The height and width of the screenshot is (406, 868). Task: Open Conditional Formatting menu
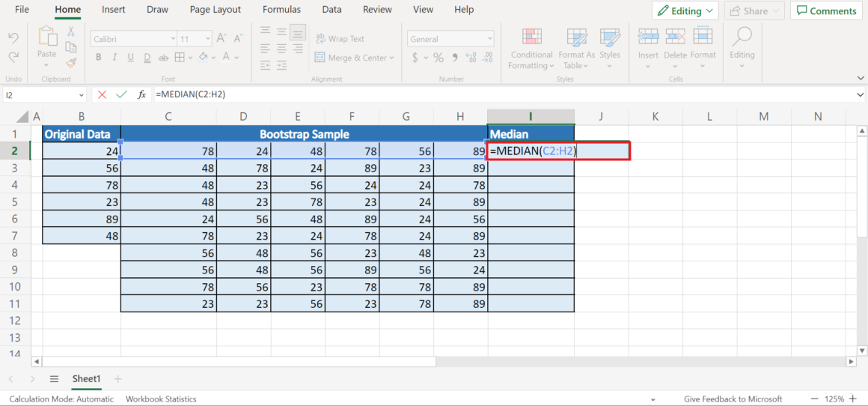click(x=532, y=49)
